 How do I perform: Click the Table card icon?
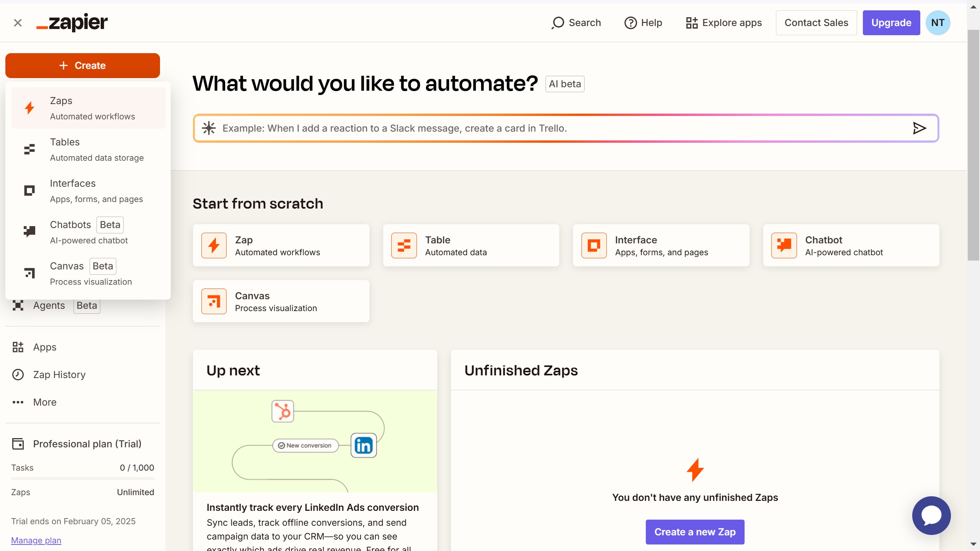pyautogui.click(x=404, y=245)
